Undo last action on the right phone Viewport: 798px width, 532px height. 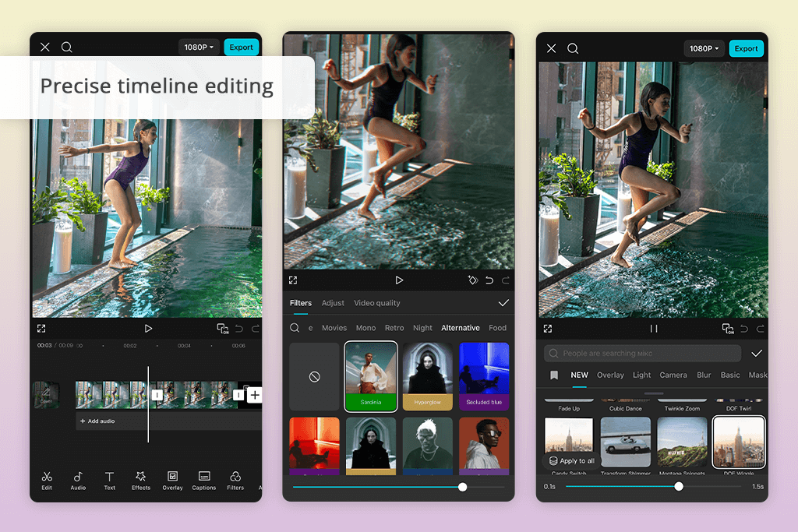[744, 329]
